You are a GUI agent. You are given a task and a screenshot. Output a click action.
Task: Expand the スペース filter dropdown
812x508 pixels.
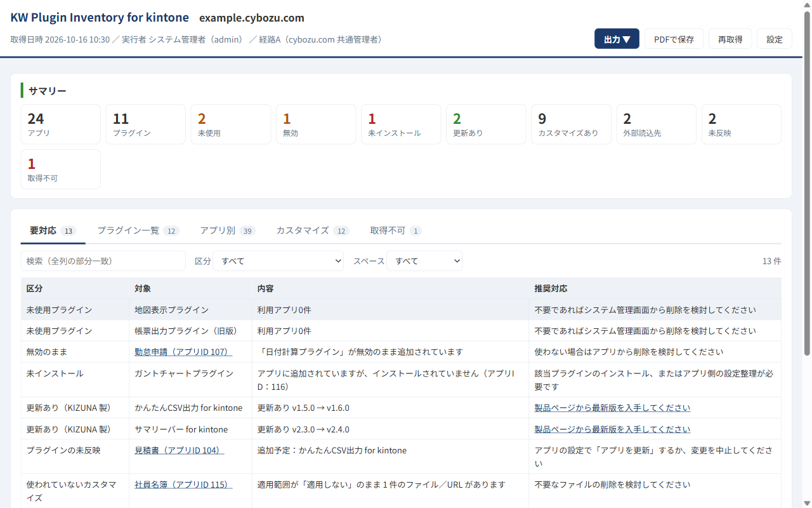[424, 261]
